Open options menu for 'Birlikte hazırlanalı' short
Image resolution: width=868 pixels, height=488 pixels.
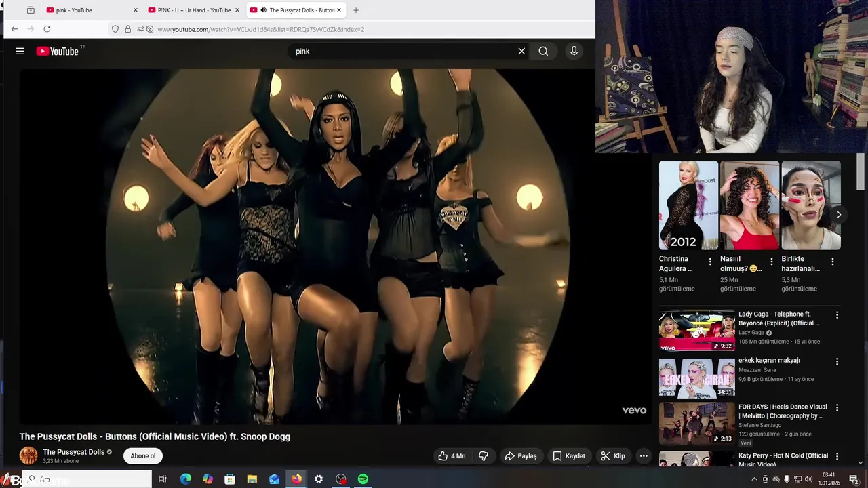833,262
